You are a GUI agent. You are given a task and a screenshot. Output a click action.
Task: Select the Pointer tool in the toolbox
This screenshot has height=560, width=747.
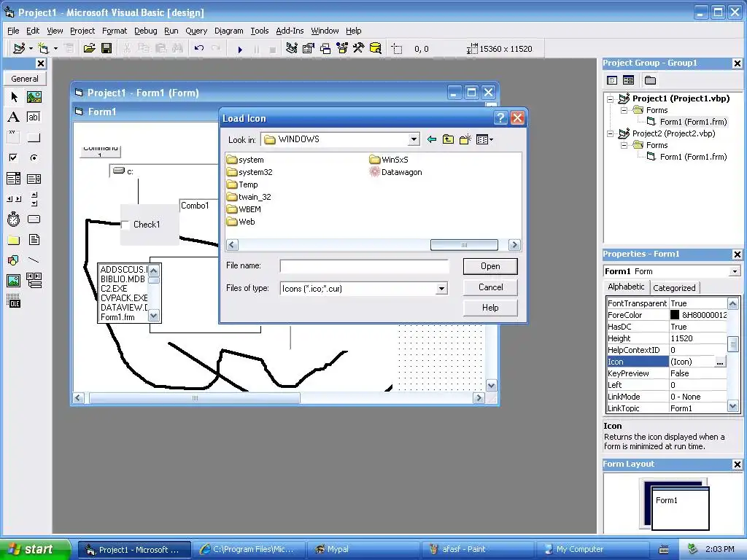pos(14,97)
